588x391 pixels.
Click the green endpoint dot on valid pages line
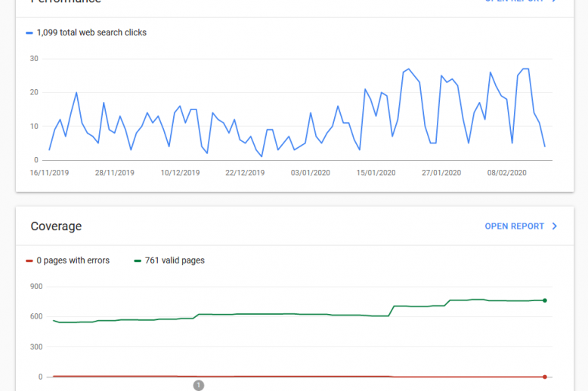(544, 300)
